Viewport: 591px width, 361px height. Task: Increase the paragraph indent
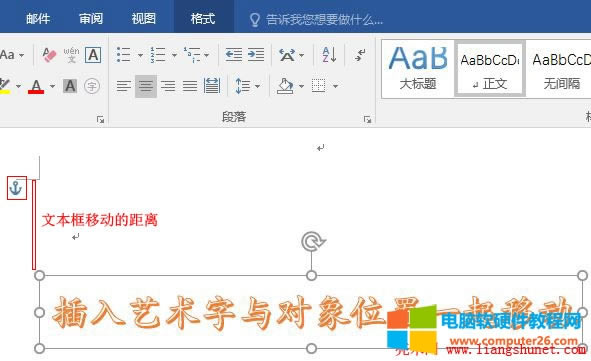pos(256,55)
